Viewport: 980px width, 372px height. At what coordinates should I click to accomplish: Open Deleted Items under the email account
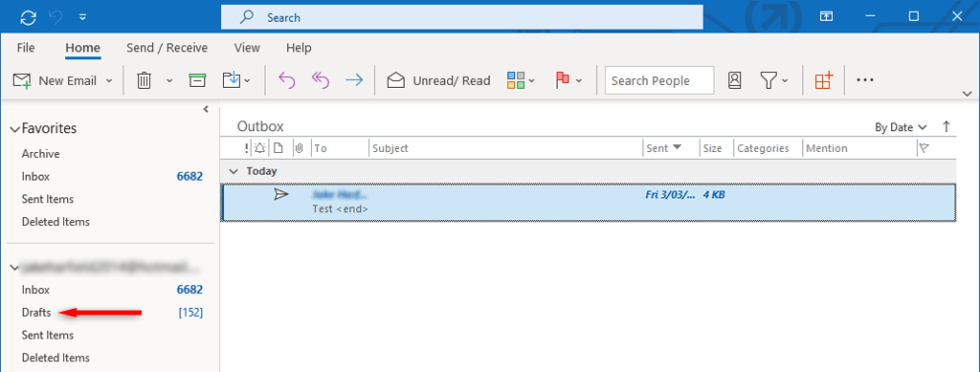coord(56,358)
